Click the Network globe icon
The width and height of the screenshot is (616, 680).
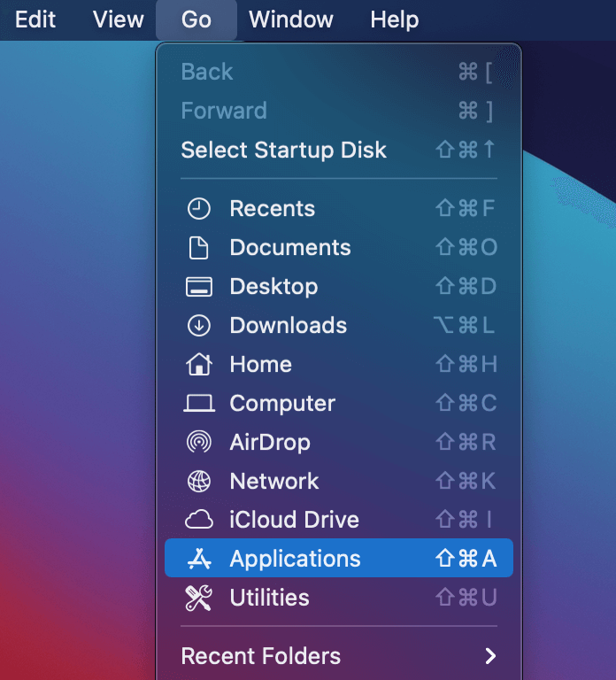pos(199,481)
